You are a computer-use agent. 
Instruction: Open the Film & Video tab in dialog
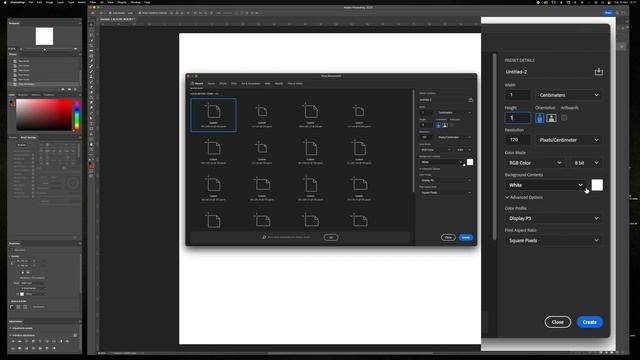[295, 84]
